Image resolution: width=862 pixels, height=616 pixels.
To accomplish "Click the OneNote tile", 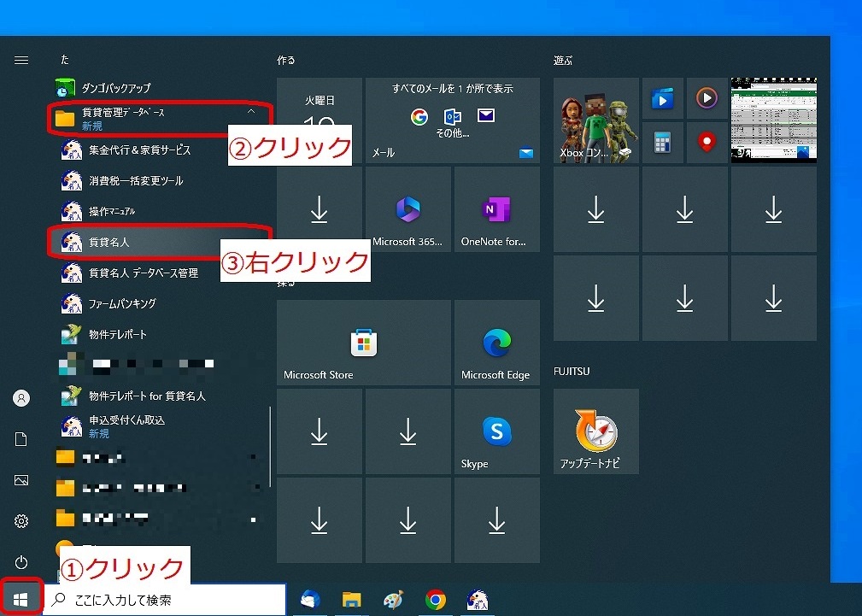I will [496, 208].
